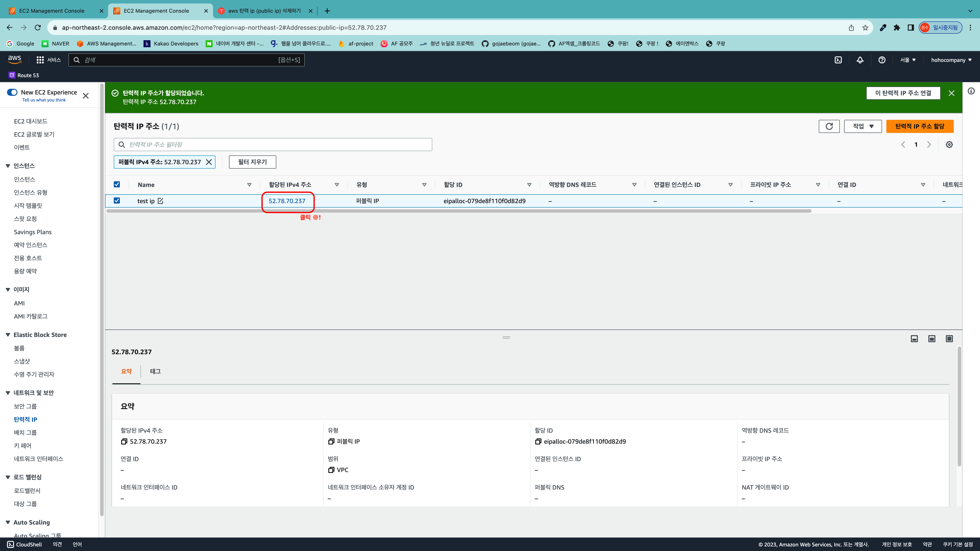Maximize the details panel with rightmost layout icon

949,339
